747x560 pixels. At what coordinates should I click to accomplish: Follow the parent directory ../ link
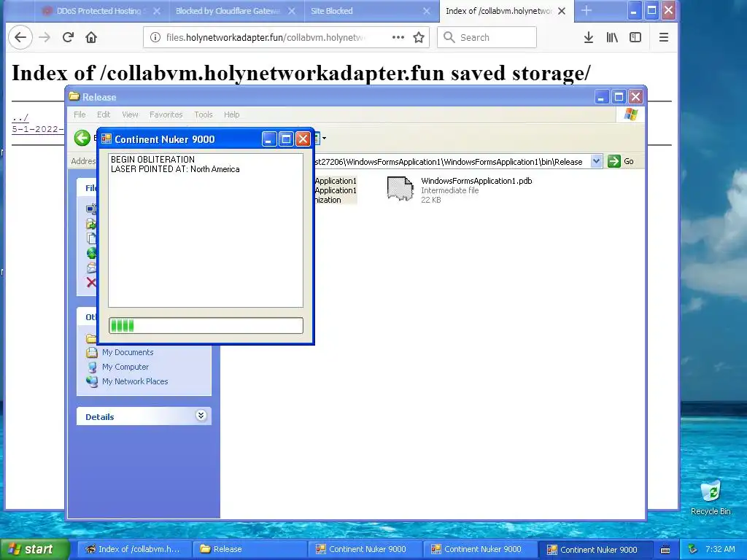[x=20, y=117]
